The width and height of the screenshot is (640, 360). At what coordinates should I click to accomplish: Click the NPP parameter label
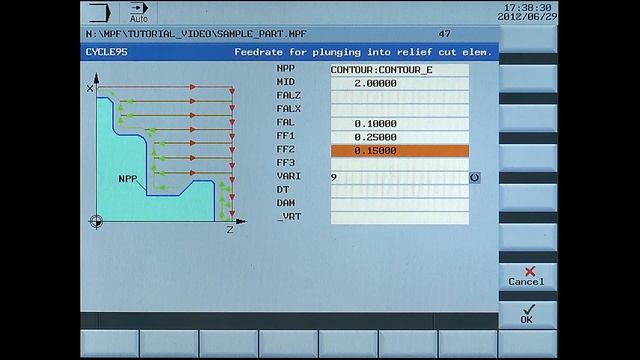click(285, 69)
